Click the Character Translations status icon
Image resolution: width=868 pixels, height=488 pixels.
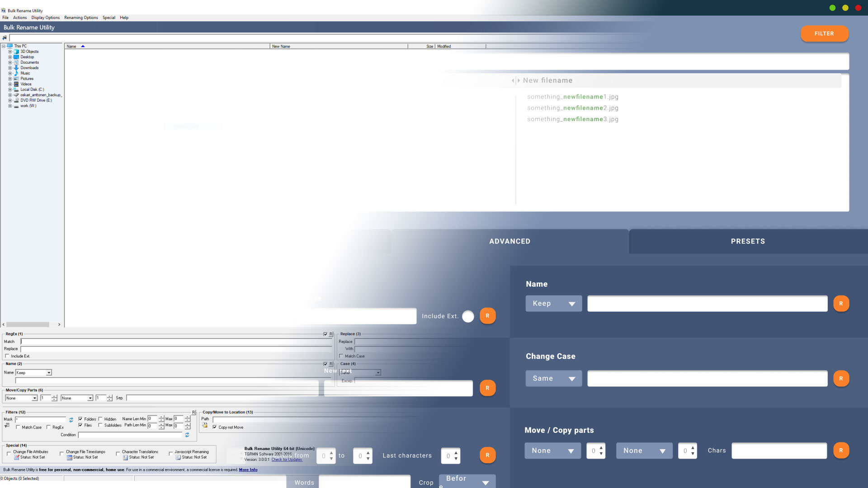click(x=125, y=457)
